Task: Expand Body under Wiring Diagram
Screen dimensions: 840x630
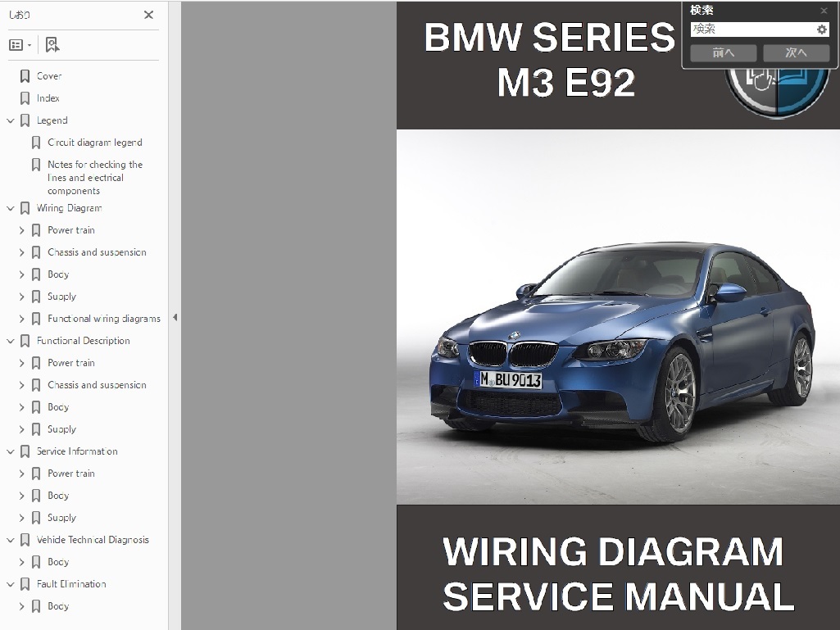Action: (x=21, y=274)
